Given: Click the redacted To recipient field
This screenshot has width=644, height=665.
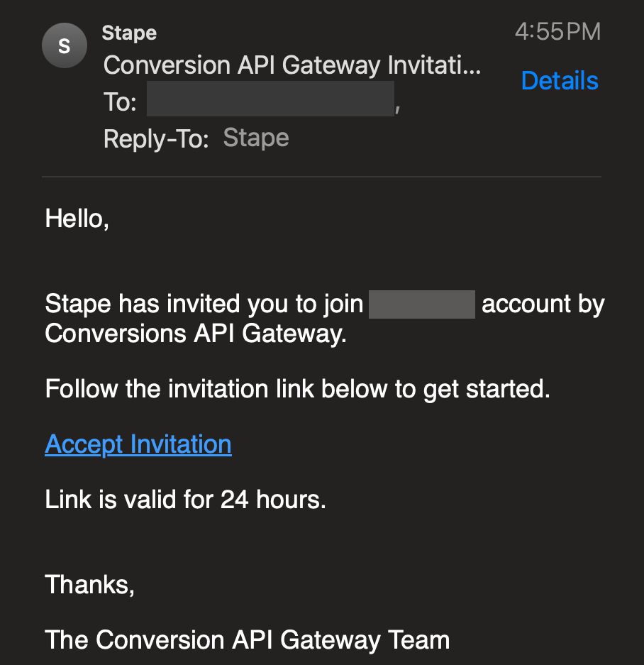Looking at the screenshot, I should pos(270,99).
